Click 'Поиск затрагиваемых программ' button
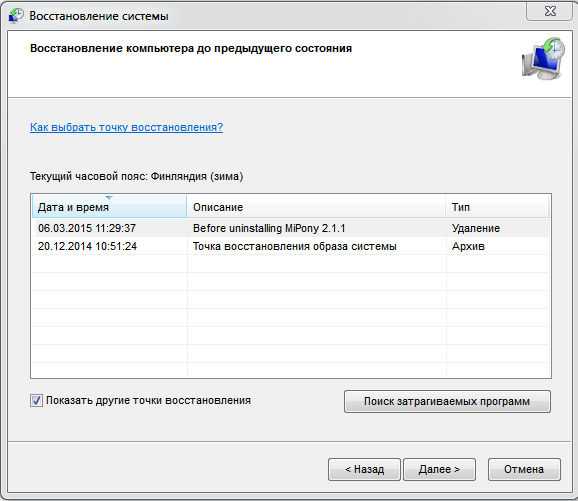The width and height of the screenshot is (578, 501). (x=447, y=401)
